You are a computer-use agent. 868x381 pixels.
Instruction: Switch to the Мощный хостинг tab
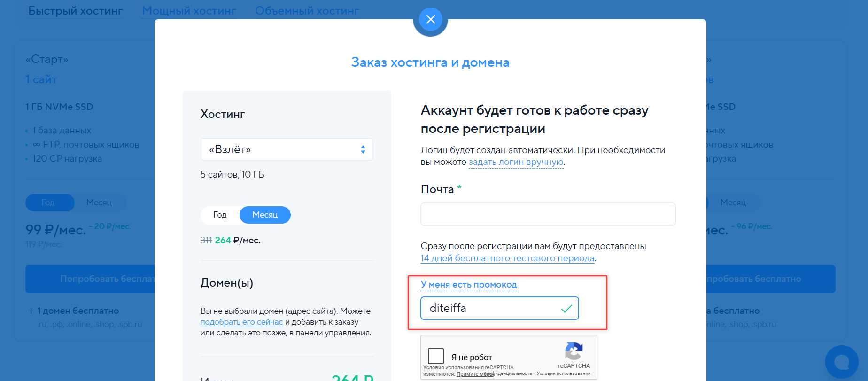189,11
